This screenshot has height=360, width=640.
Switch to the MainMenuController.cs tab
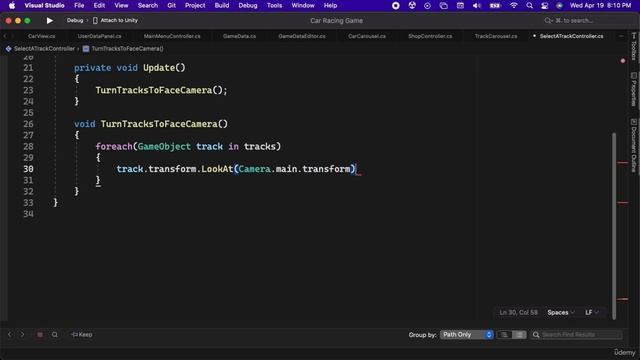[172, 36]
